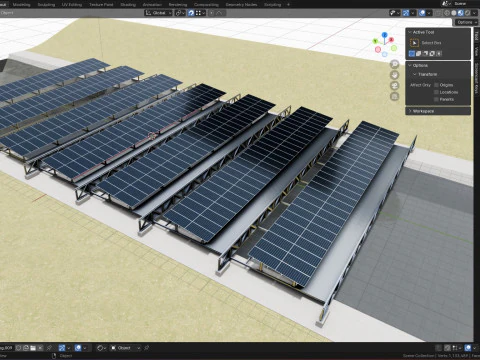
Task: Choose Intersect selection mode icon
Action: click(439, 53)
